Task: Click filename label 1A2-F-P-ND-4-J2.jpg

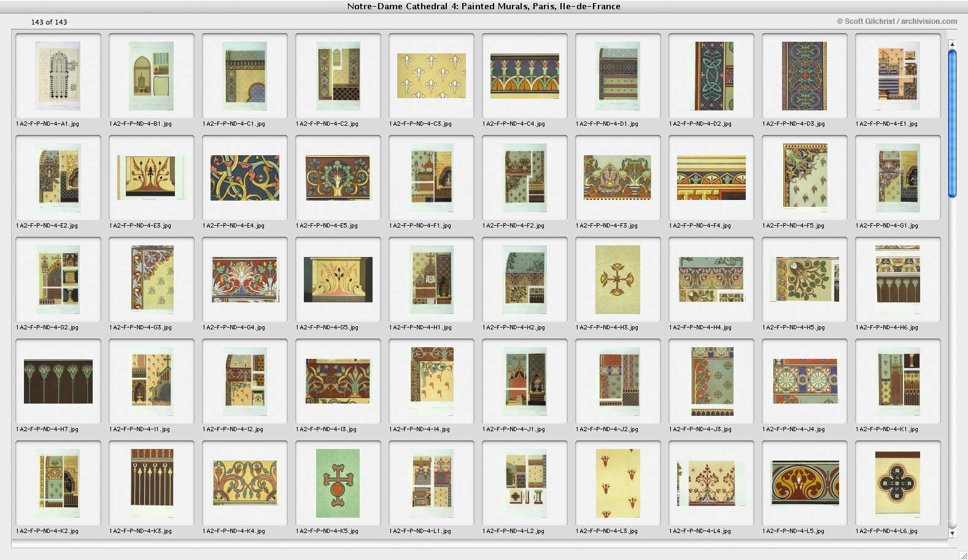Action: point(607,429)
